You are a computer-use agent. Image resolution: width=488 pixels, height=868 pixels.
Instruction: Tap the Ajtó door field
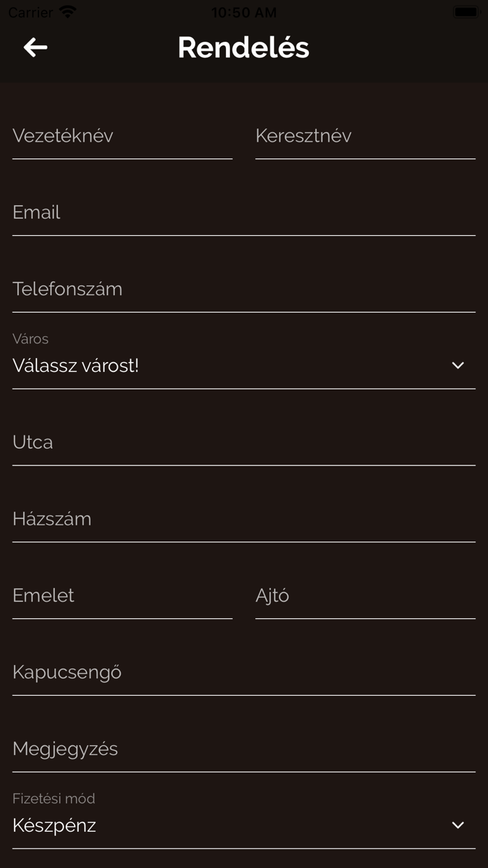pyautogui.click(x=365, y=596)
